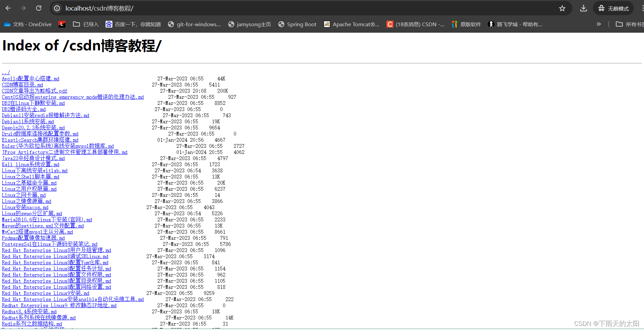This screenshot has height=330, width=644.
Task: Open Red Hat Linux8配置目录权限.md
Action: point(57,281)
